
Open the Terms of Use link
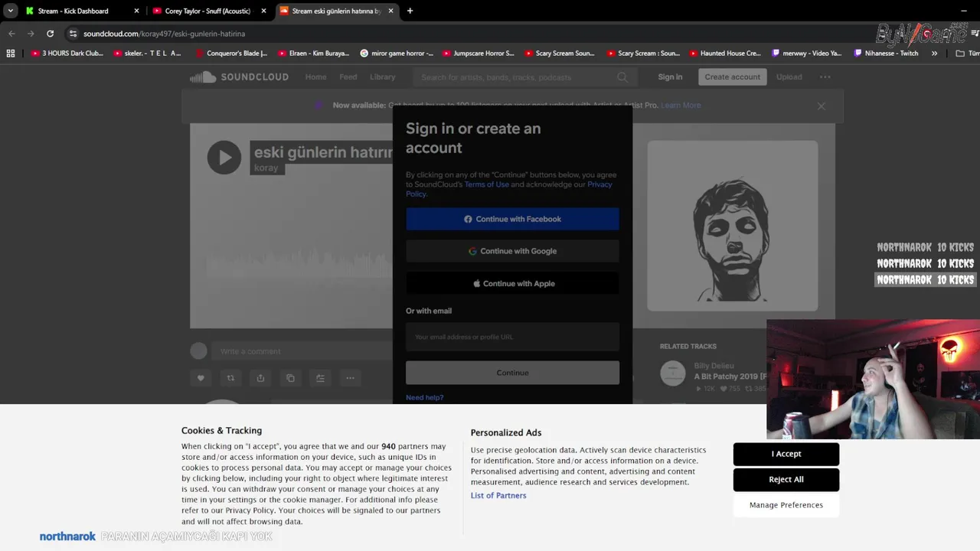click(486, 184)
